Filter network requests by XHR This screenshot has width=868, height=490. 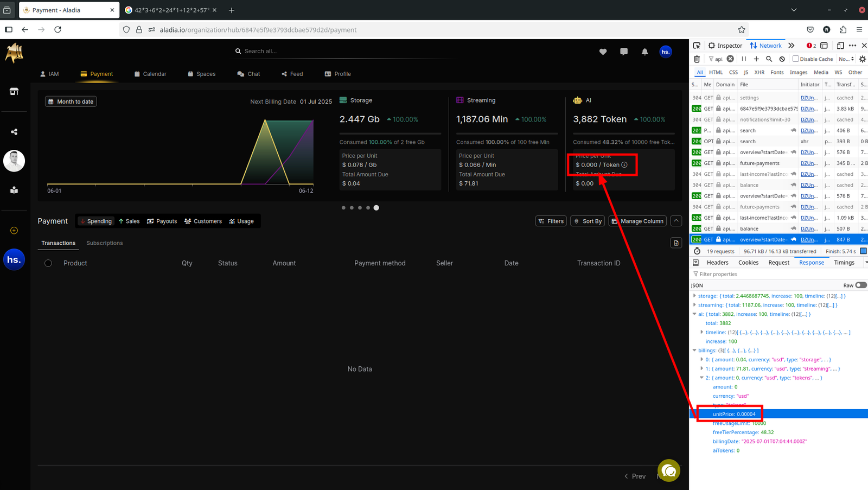tap(759, 72)
